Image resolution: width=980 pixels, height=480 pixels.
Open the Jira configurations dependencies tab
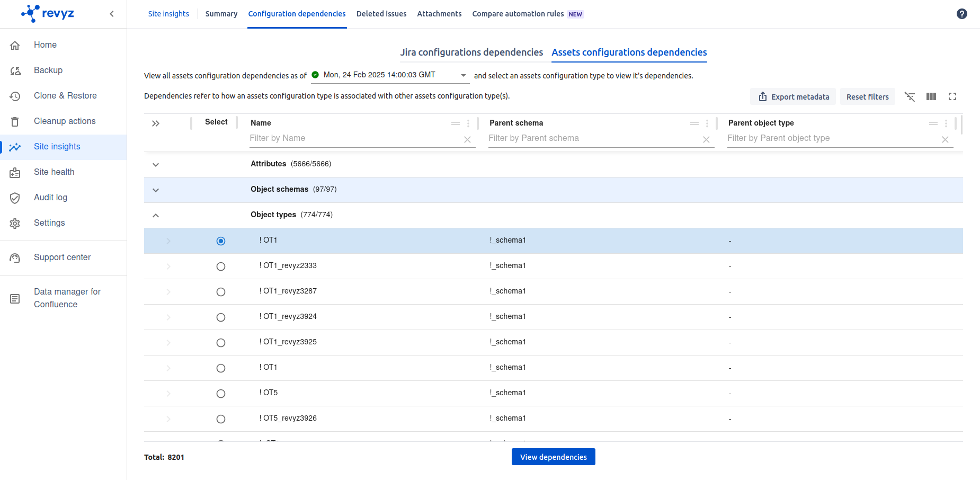pos(472,52)
